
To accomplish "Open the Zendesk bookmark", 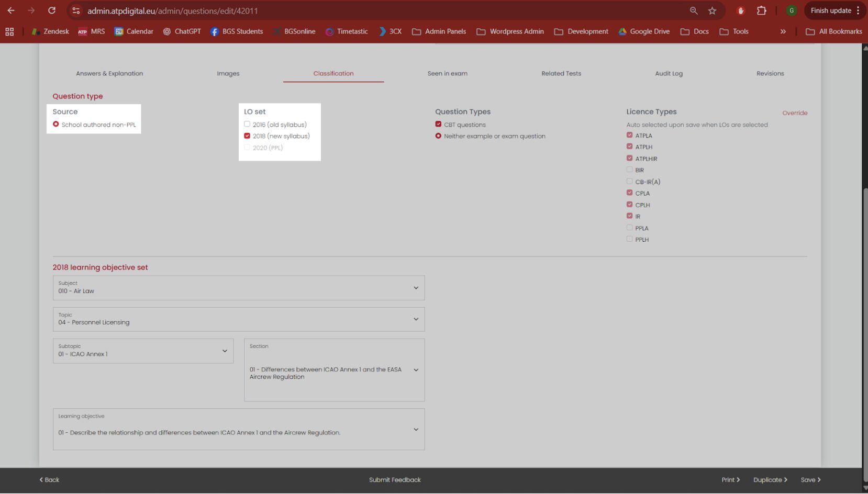I will (x=50, y=31).
